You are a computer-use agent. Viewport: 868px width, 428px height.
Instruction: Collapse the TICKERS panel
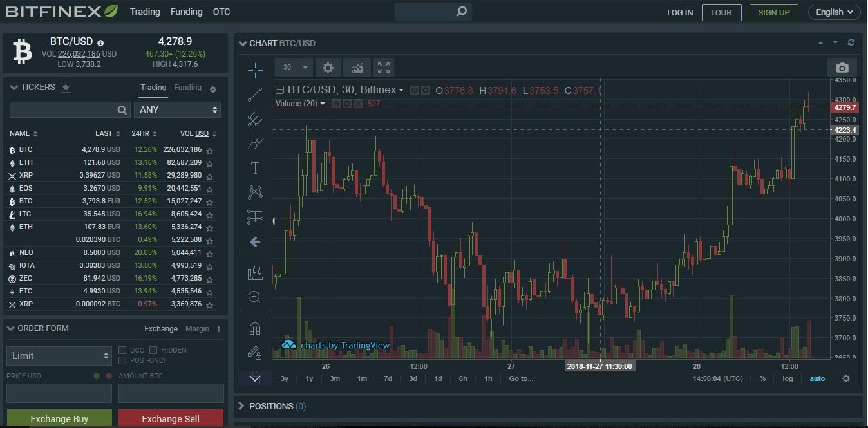click(x=14, y=88)
